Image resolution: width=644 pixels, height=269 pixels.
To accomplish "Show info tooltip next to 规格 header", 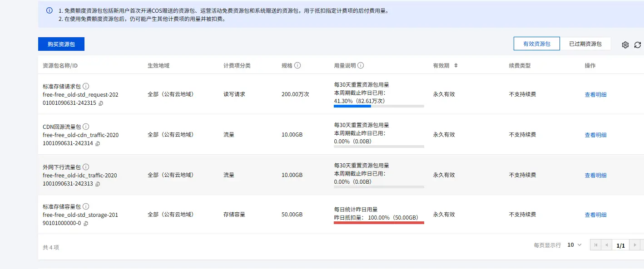I will click(x=297, y=65).
